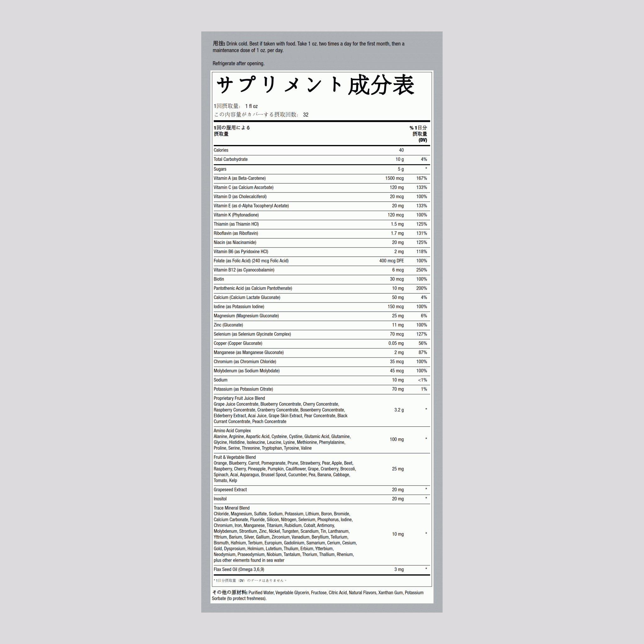The height and width of the screenshot is (644, 644).
Task: Click 'Vitamin B6 (as Pyridoxine HCl)'
Action: point(241,252)
